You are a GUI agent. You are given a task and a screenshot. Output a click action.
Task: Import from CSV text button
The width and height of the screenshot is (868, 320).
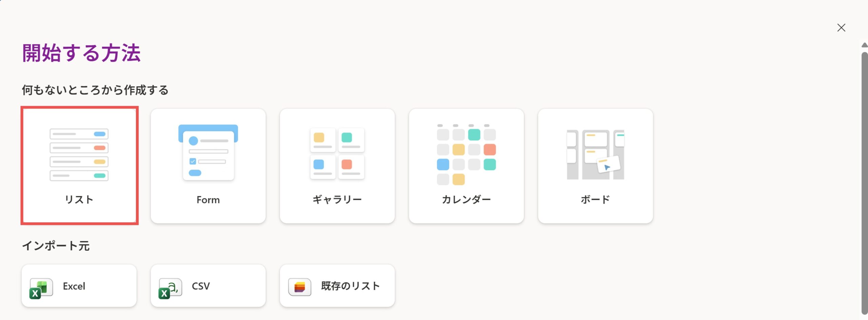click(201, 286)
